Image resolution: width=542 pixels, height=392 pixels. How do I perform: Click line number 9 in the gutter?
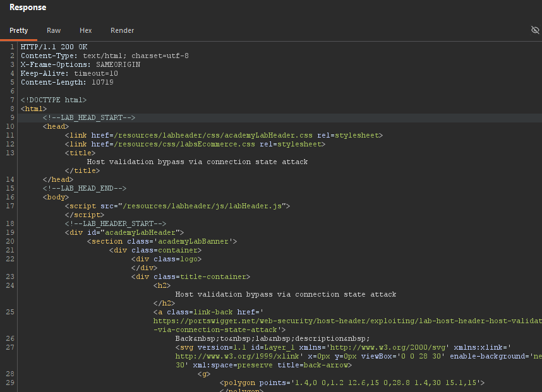coord(12,117)
